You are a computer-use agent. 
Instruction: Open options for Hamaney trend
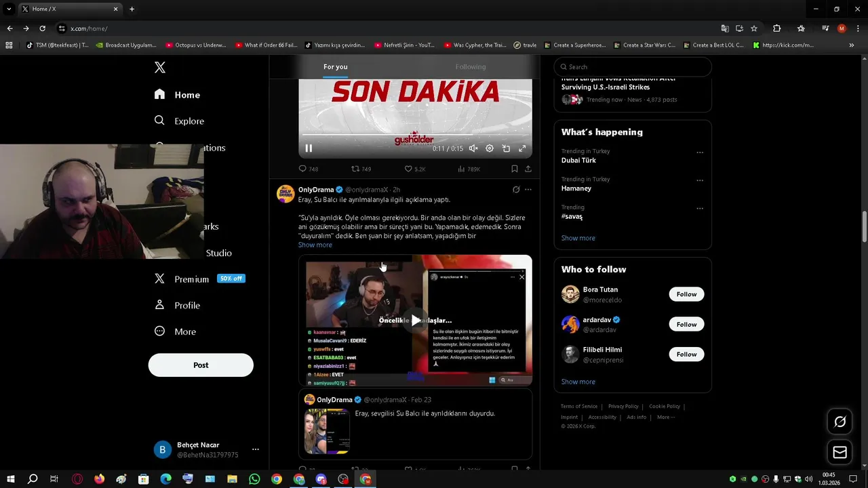tap(700, 181)
